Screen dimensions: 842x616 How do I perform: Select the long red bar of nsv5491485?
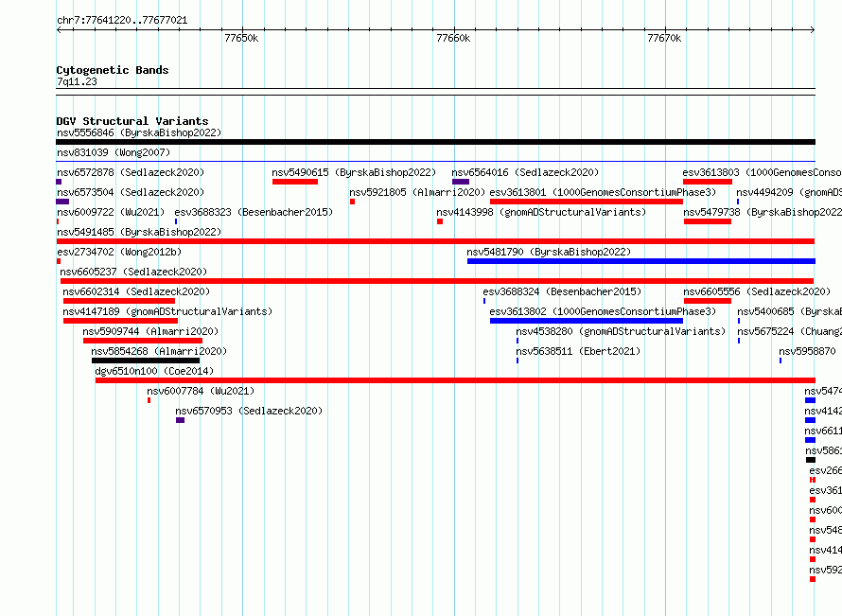[x=435, y=241]
